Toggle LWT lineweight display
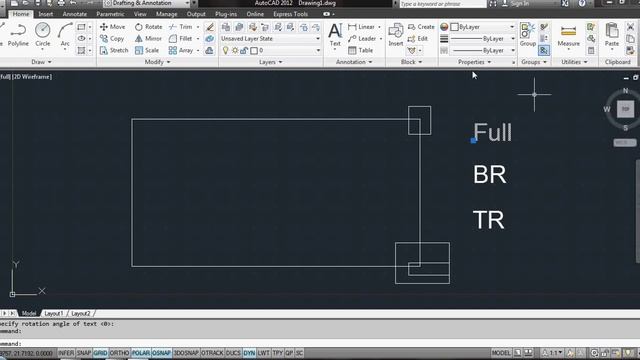Image resolution: width=640 pixels, height=360 pixels. pyautogui.click(x=264, y=353)
